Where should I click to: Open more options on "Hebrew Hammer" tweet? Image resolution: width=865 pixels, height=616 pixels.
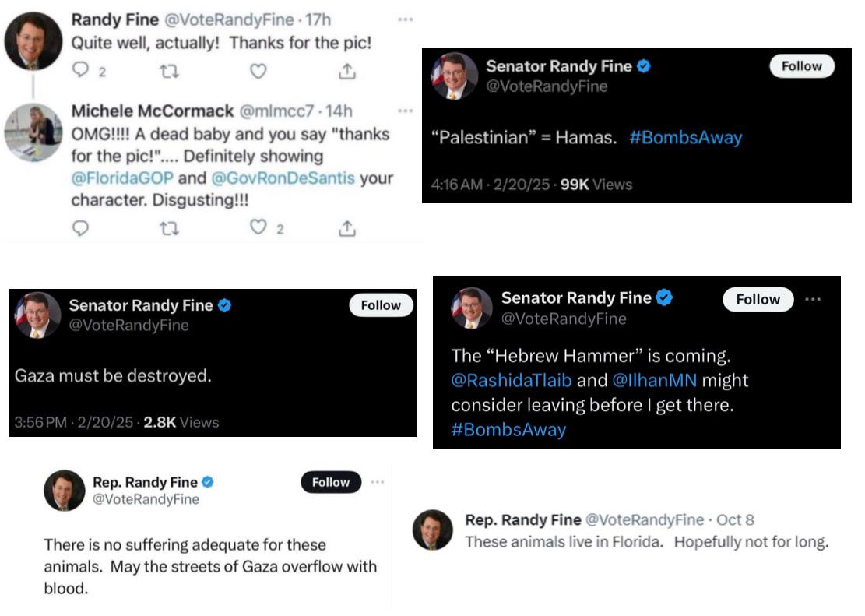point(813,299)
